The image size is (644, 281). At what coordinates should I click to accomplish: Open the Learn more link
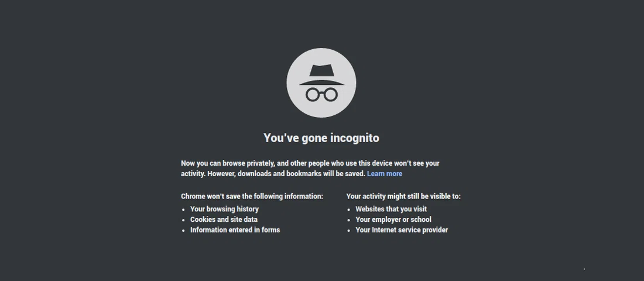click(x=385, y=174)
